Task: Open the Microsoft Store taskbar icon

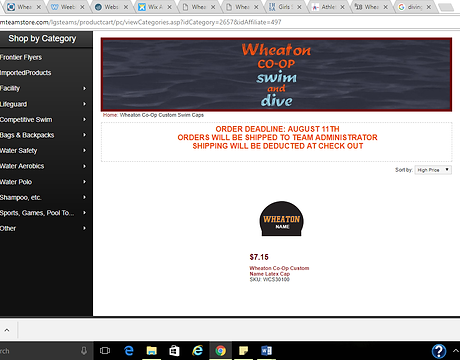Action: coord(174,351)
